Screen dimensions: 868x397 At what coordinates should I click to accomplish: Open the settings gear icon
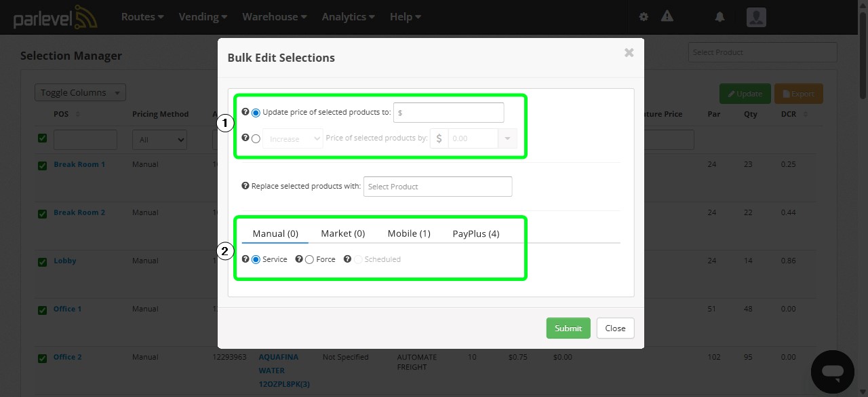tap(643, 16)
